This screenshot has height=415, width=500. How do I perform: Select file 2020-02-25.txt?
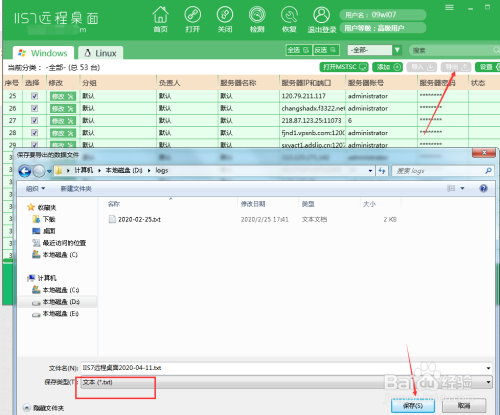[x=135, y=219]
